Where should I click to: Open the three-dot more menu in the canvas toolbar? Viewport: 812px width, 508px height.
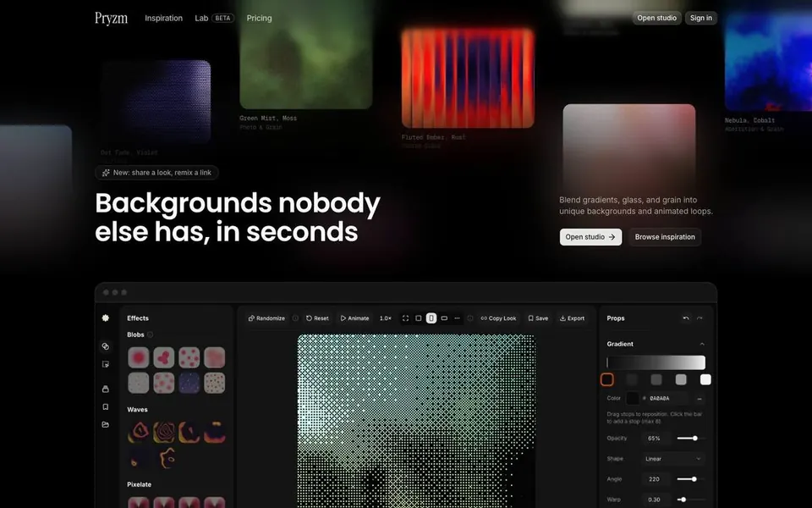[458, 318]
